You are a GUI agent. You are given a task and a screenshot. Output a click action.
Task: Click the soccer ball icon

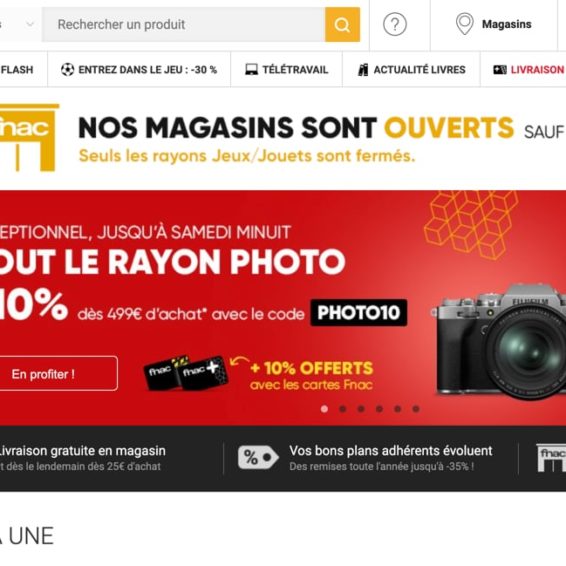(68, 69)
